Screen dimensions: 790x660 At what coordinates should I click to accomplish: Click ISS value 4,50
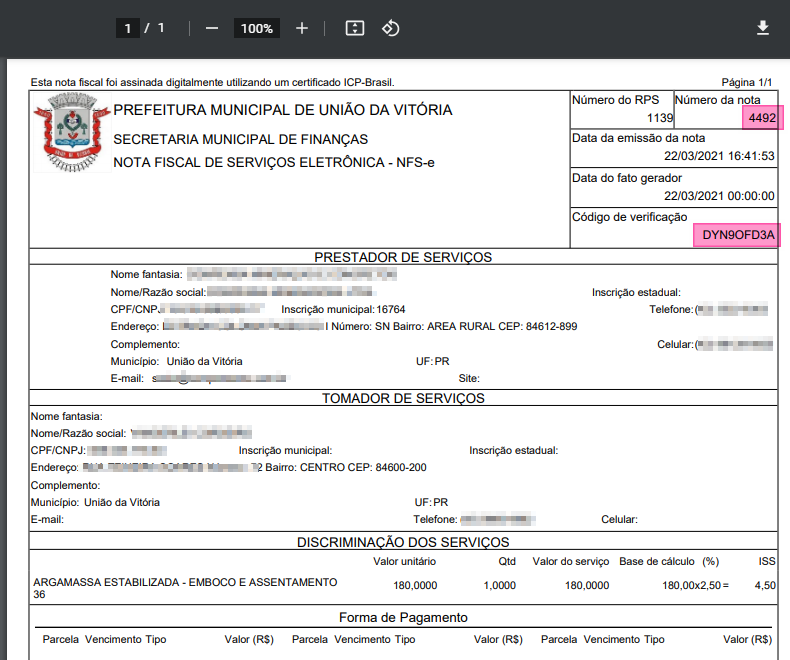pos(765,585)
